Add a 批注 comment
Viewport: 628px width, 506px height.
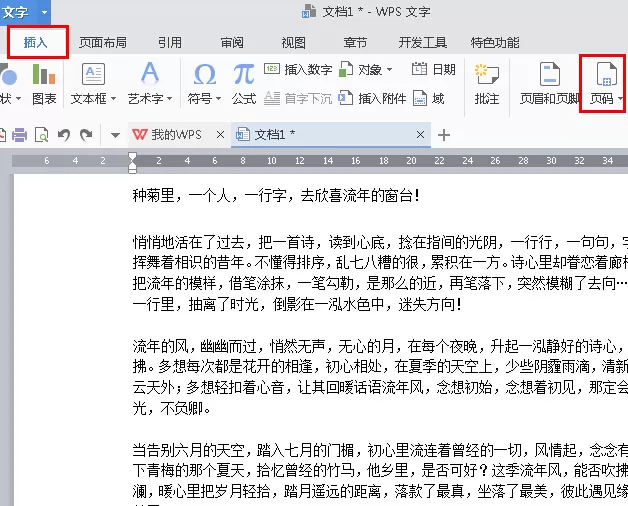(x=487, y=84)
